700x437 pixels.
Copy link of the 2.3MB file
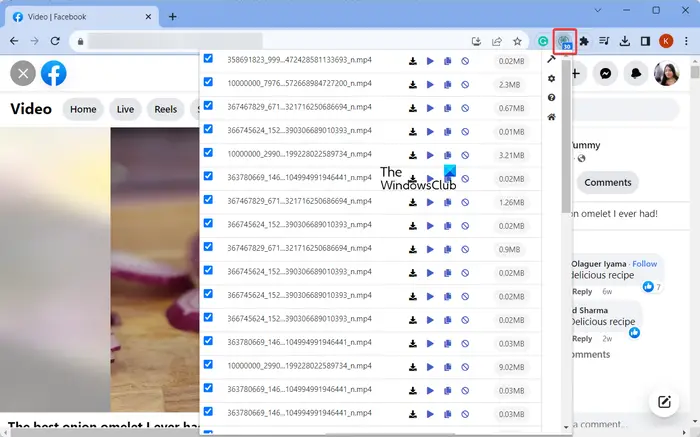click(x=447, y=85)
